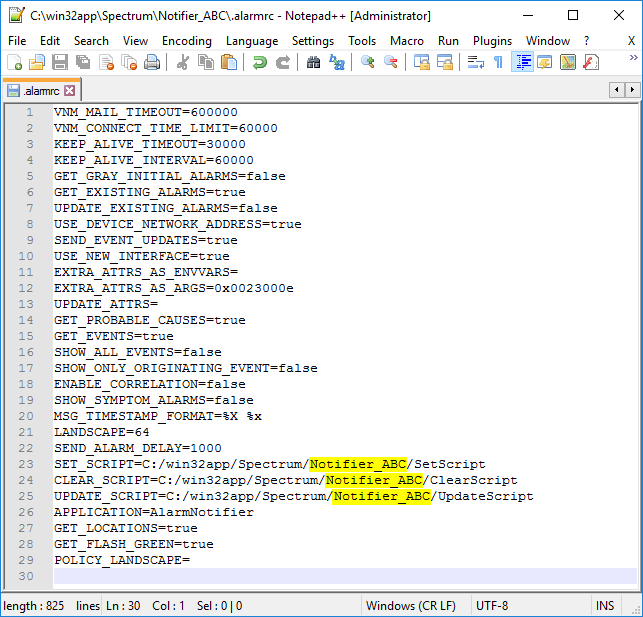Click the Print icon in the toolbar
The height and width of the screenshot is (617, 643).
(152, 62)
